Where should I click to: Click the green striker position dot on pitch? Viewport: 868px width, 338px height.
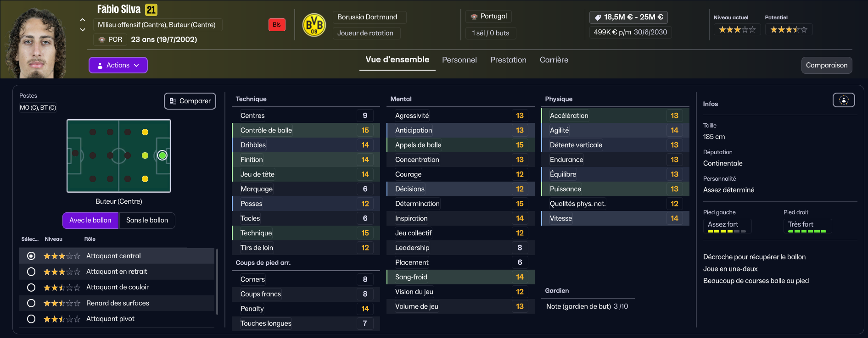[162, 155]
